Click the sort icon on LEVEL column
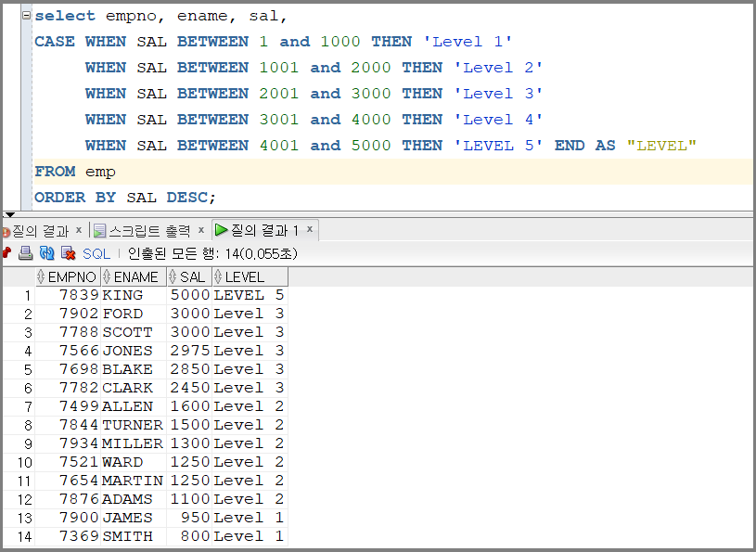 pyautogui.click(x=218, y=276)
